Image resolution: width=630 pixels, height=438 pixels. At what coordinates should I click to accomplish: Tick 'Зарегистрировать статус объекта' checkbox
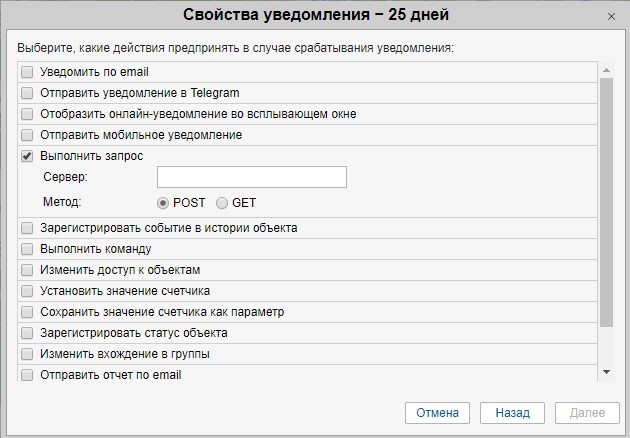point(27,333)
